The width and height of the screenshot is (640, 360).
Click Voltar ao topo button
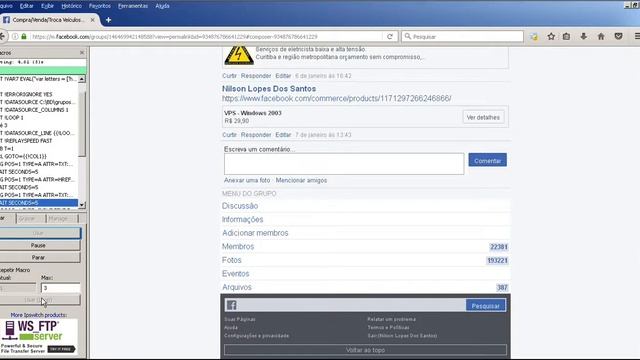[x=365, y=350]
